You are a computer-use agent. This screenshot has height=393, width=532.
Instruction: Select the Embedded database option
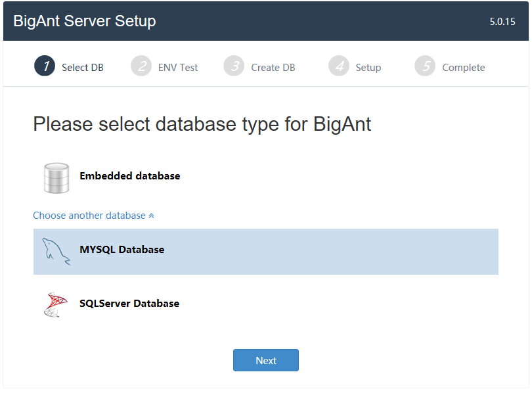129,176
